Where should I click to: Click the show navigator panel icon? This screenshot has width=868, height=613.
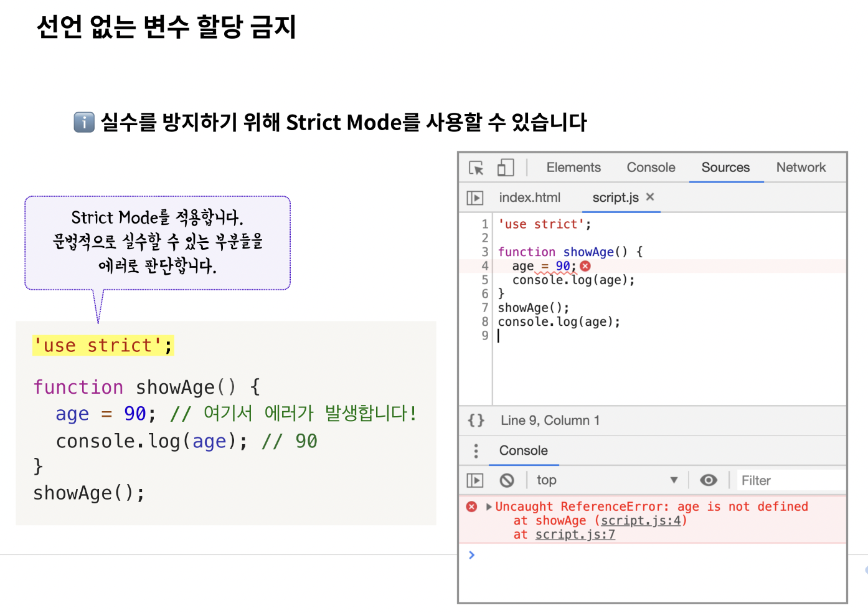pos(476,197)
